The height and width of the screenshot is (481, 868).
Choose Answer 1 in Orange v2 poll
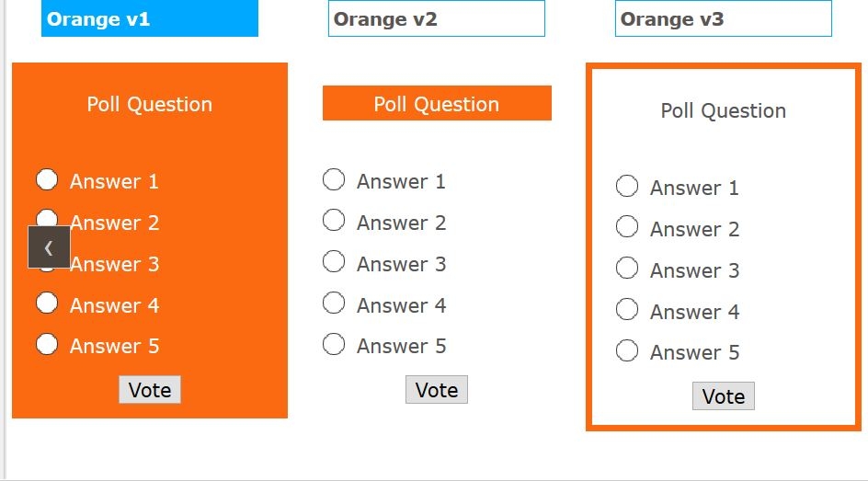point(334,179)
